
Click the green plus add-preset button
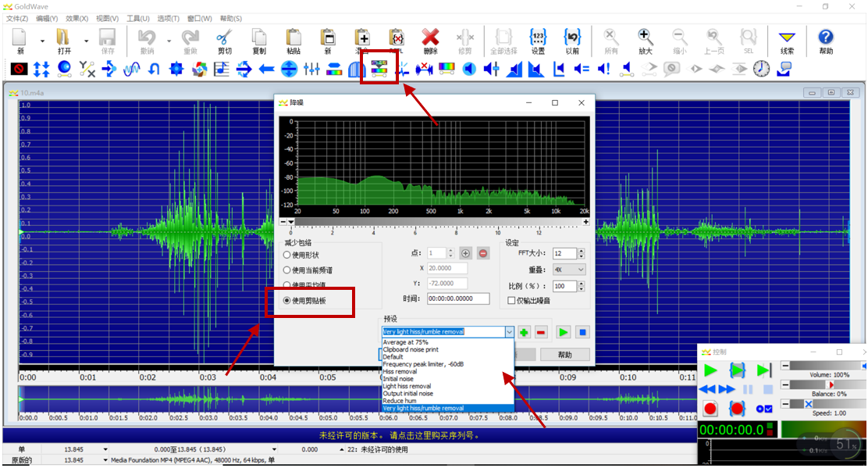point(525,332)
